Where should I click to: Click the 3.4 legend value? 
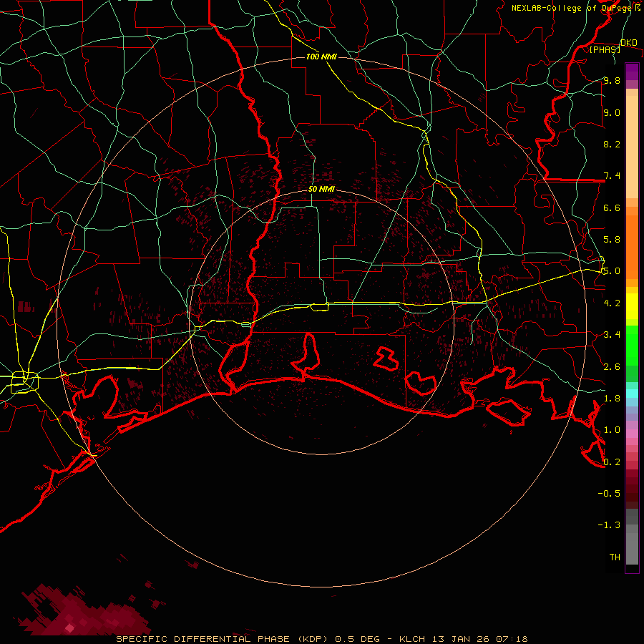[612, 335]
